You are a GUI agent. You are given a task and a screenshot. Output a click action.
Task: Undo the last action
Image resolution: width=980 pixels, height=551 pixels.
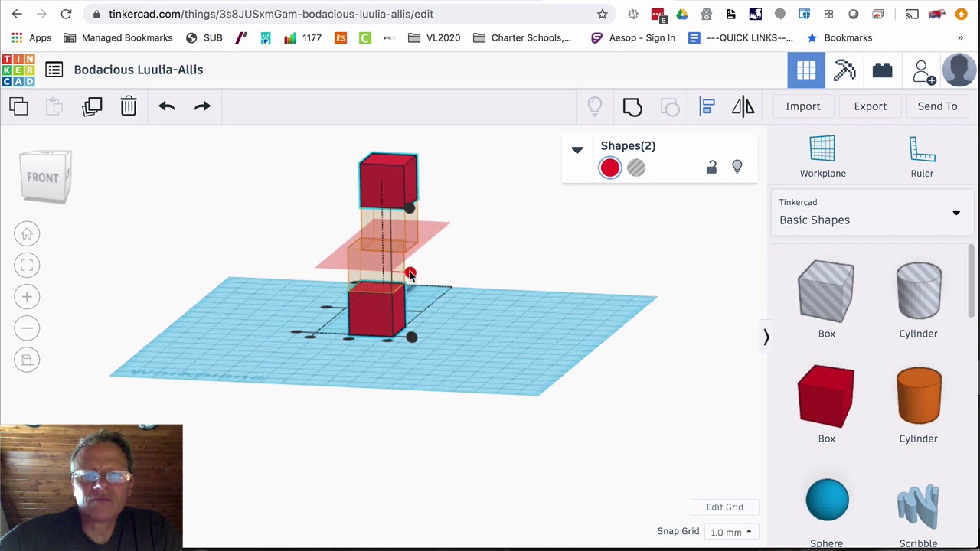[166, 106]
